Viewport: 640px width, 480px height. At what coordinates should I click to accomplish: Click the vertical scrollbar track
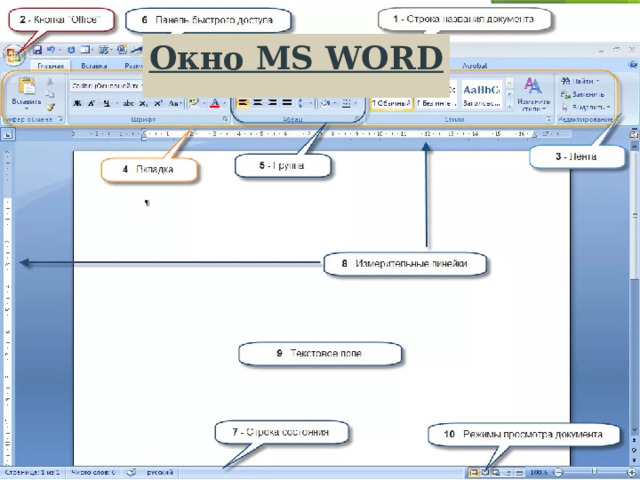tap(633, 351)
